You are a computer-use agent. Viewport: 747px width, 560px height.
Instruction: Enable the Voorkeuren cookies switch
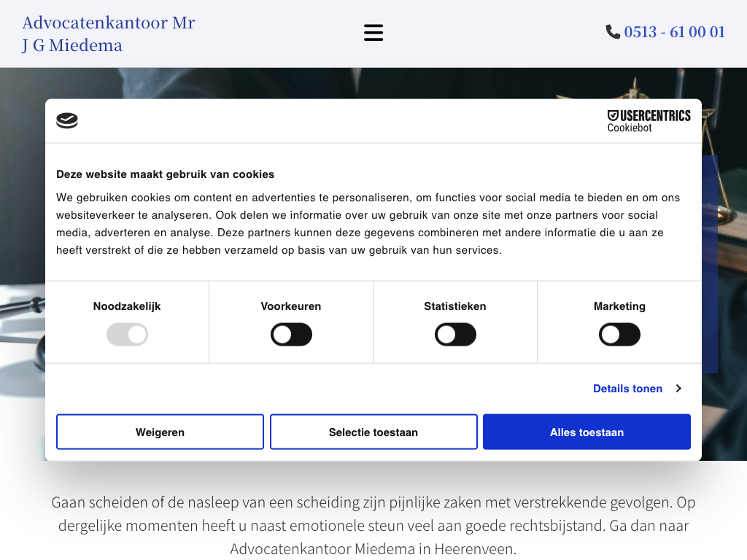(x=291, y=335)
